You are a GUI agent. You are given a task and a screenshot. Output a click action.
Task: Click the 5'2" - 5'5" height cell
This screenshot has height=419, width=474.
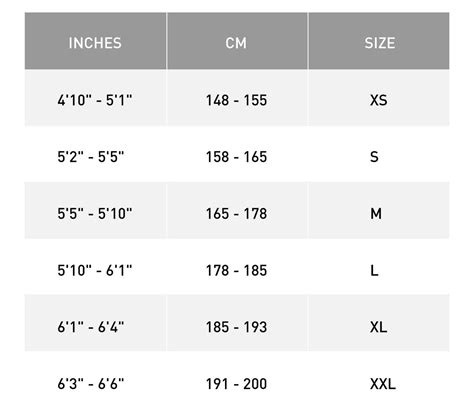coord(95,154)
